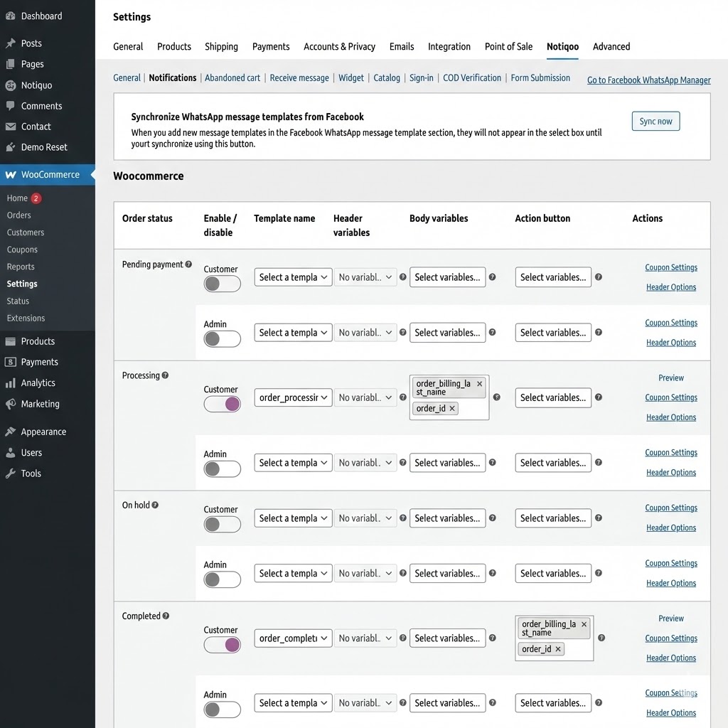This screenshot has width=728, height=728.
Task: Open the Abandoned cart sub-tab
Action: pyautogui.click(x=232, y=78)
